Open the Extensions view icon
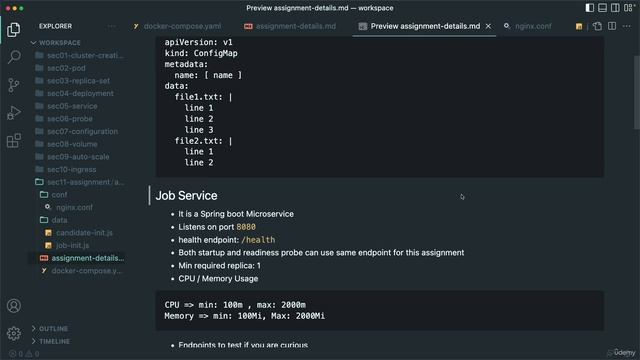This screenshot has height=360, width=640. pyautogui.click(x=13, y=140)
